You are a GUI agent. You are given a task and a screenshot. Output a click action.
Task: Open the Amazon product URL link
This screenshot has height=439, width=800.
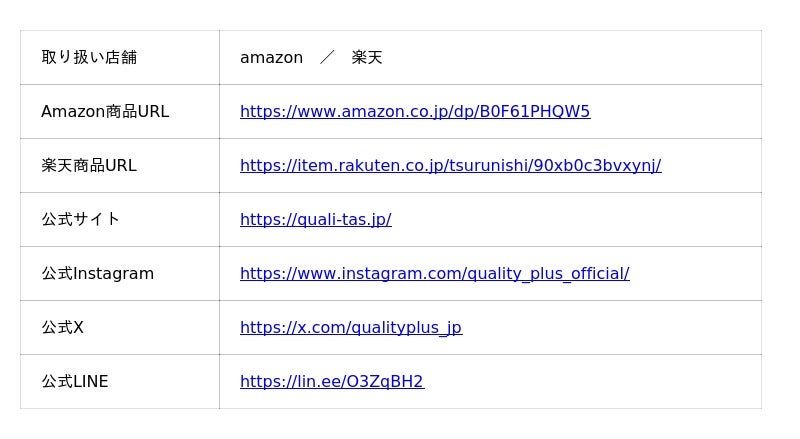point(415,112)
